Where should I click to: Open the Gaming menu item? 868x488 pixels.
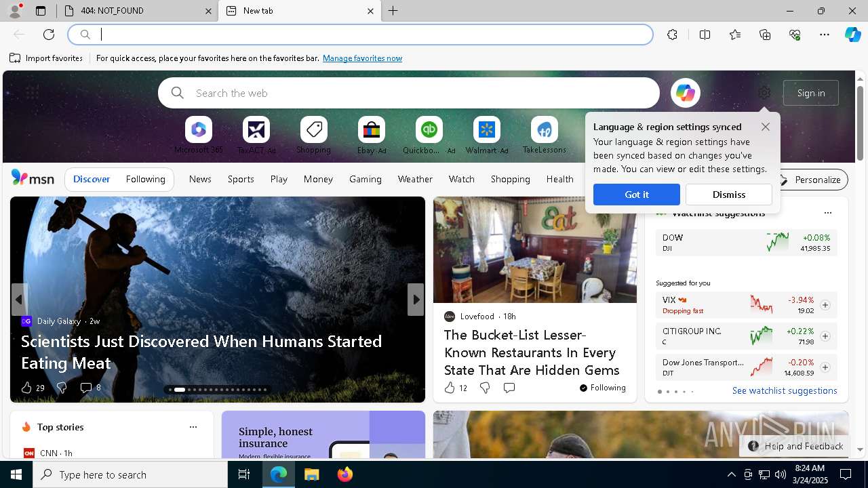[366, 179]
